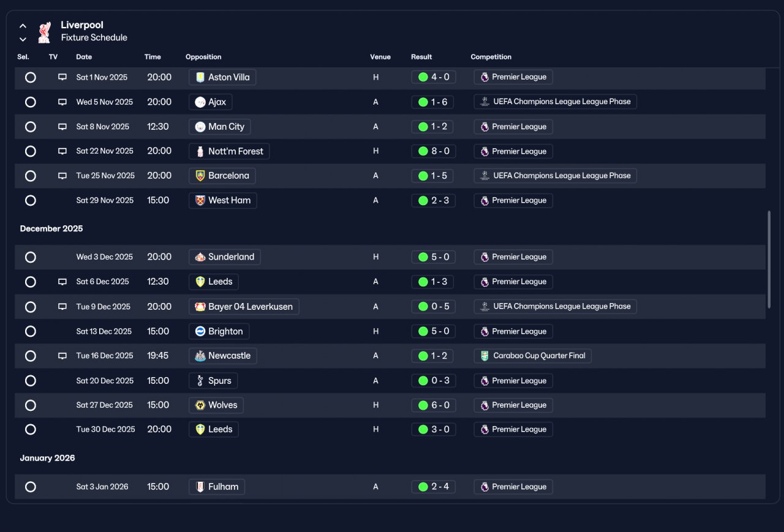Screen dimensions: 784x532
Task: Click Premier League logo in Aston Villa row
Action: click(x=484, y=77)
